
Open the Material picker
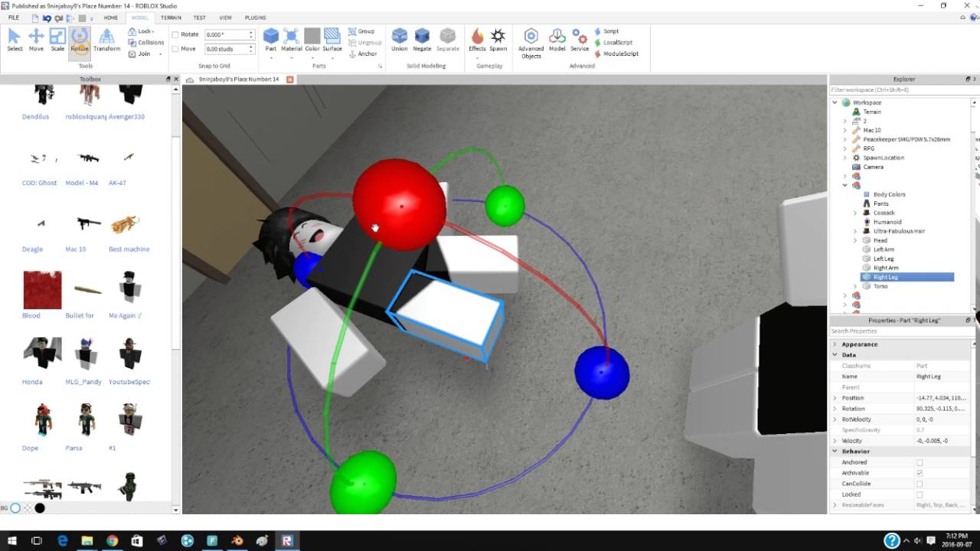pos(292,40)
